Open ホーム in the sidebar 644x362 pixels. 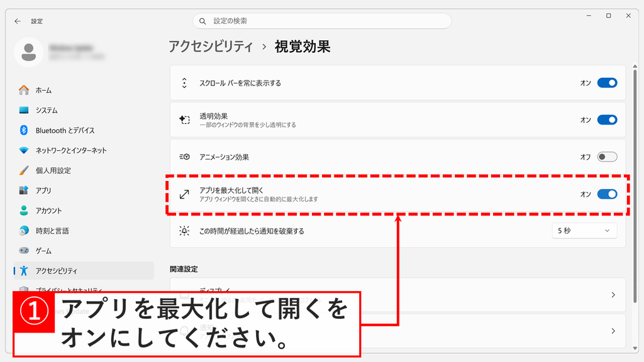[x=84, y=90]
